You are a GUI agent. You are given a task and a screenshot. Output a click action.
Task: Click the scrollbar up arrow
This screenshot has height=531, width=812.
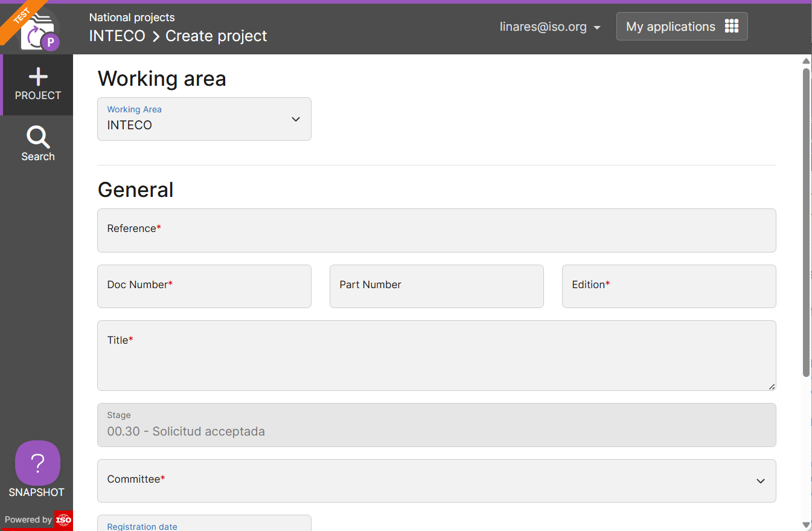tap(806, 60)
